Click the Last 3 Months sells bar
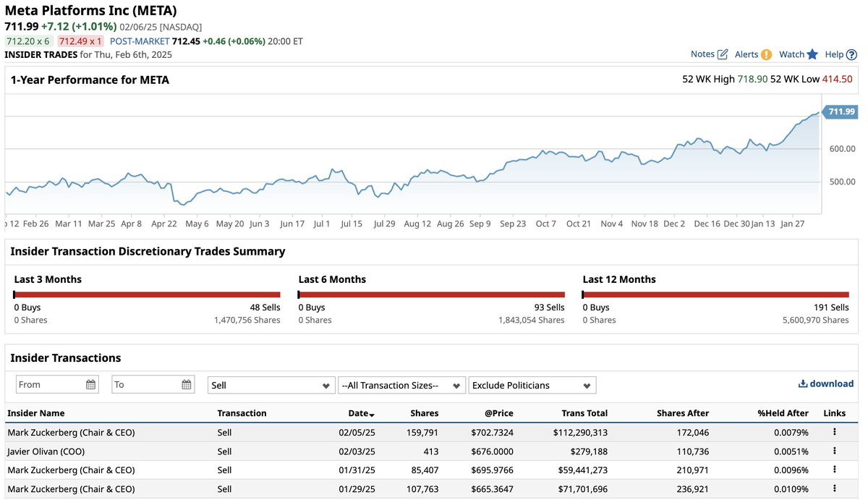This screenshot has width=868, height=500. (147, 295)
